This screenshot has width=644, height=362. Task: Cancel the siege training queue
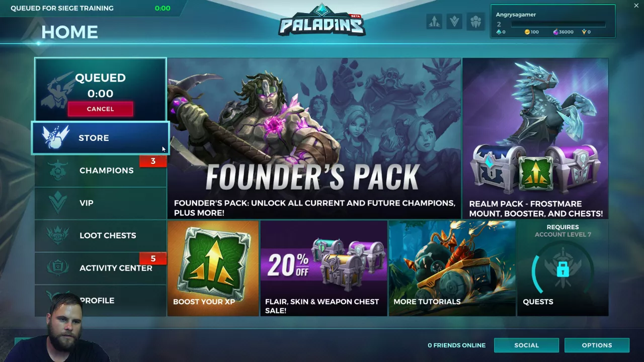pos(100,109)
